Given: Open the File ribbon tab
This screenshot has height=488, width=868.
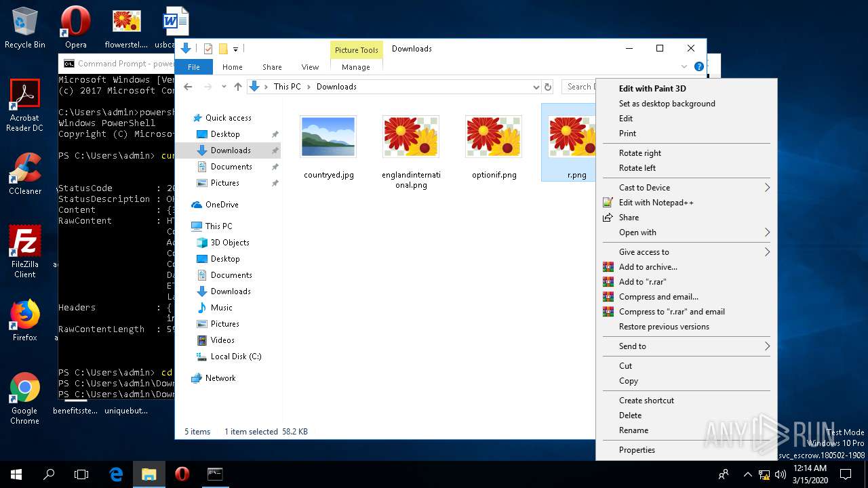Looking at the screenshot, I should coord(194,67).
